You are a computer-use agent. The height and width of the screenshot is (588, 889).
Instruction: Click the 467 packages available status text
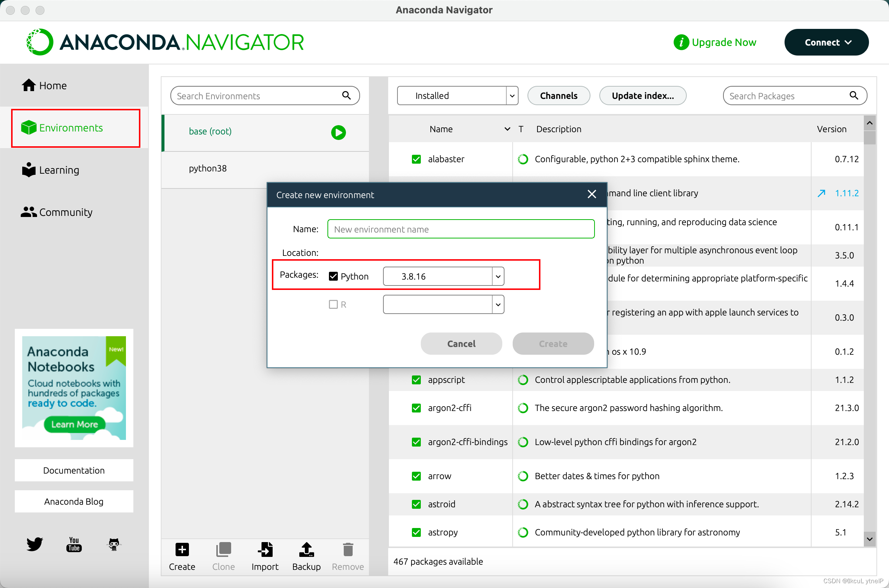(438, 562)
